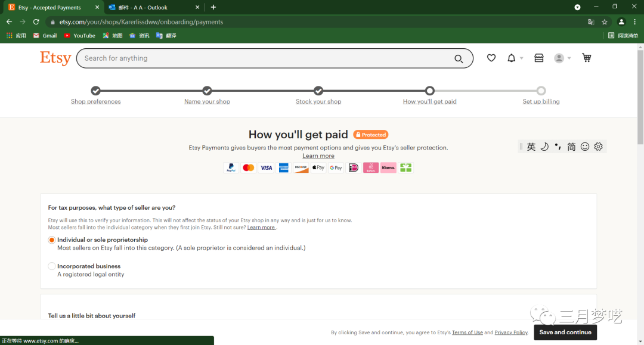Image resolution: width=644 pixels, height=345 pixels.
Task: Select Individual or sole proprietorship option
Action: pos(52,240)
